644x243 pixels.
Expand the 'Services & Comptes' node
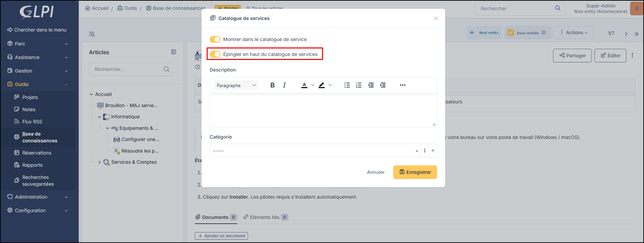(x=99, y=162)
